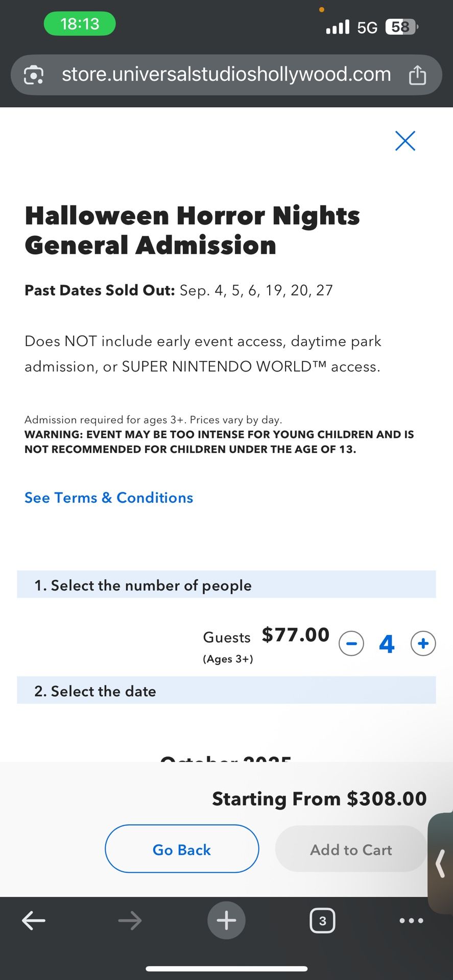The height and width of the screenshot is (980, 453).
Task: Tap the browser forward arrow
Action: tap(130, 921)
